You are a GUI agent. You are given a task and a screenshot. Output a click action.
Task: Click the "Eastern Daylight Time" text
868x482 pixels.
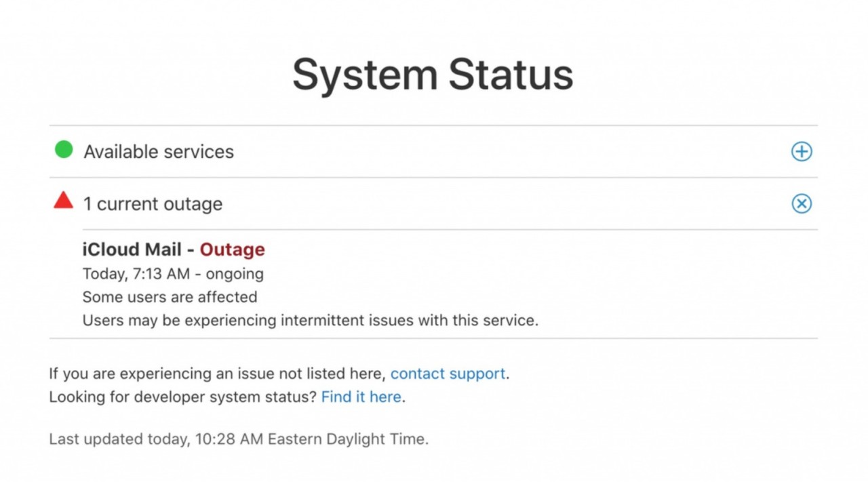click(x=347, y=439)
